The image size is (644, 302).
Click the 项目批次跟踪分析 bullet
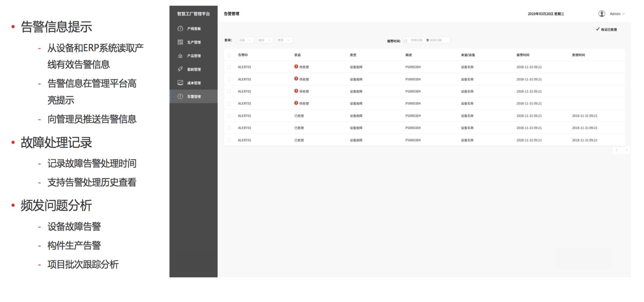tap(83, 264)
